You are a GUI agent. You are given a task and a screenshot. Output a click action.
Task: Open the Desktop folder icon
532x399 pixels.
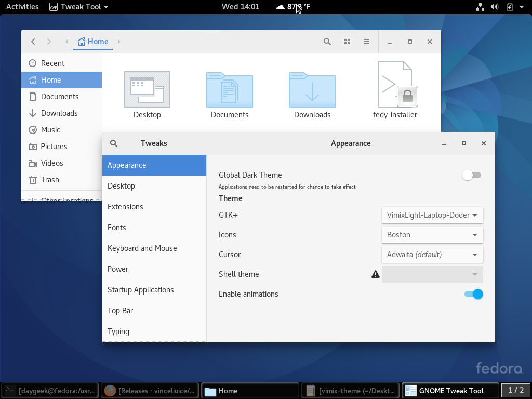147,89
